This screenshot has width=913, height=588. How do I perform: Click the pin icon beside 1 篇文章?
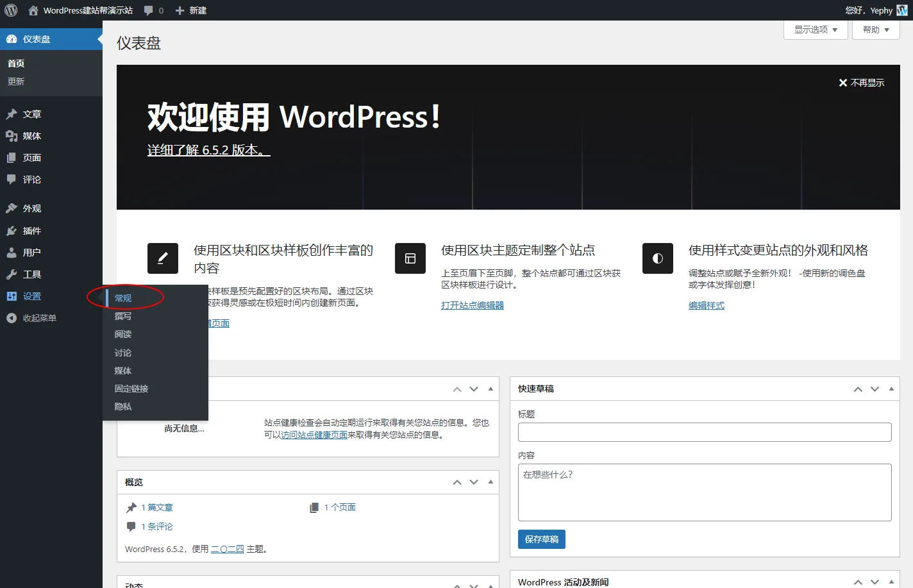[x=131, y=508]
